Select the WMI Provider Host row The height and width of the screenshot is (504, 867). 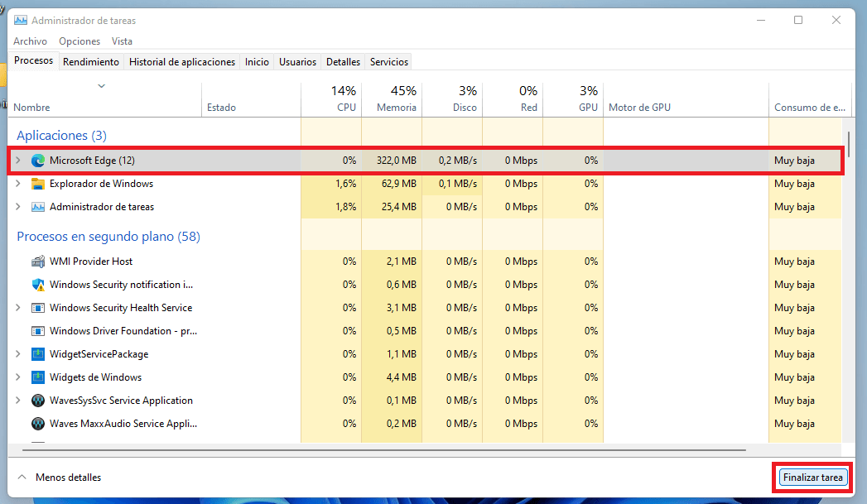pos(426,262)
